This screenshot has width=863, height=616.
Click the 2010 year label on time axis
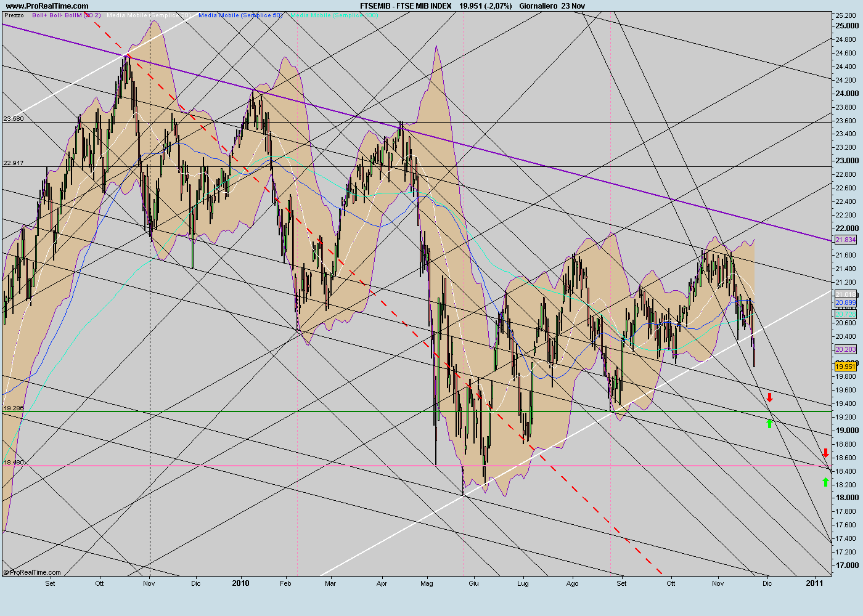coord(241,583)
